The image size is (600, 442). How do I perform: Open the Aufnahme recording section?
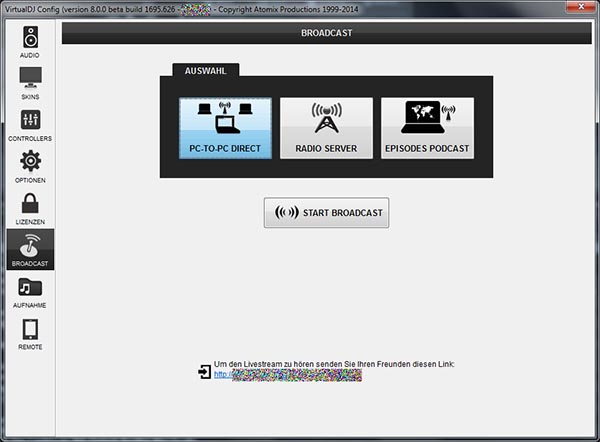[30, 293]
